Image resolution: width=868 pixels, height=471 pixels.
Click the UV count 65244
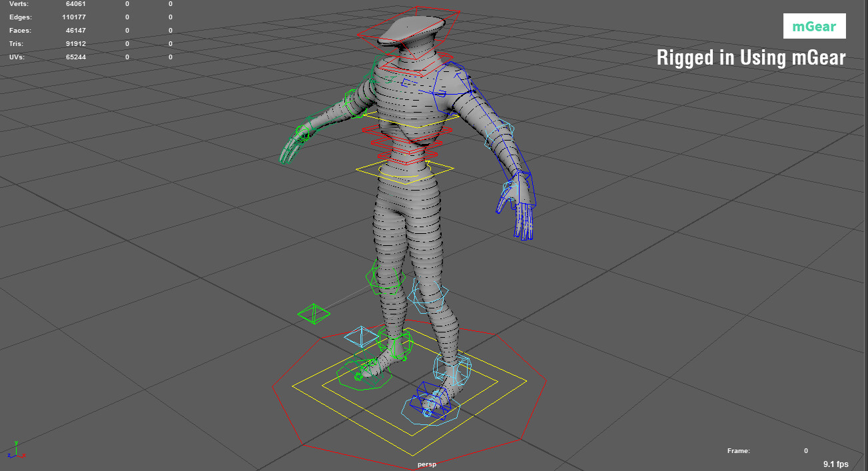click(x=76, y=57)
